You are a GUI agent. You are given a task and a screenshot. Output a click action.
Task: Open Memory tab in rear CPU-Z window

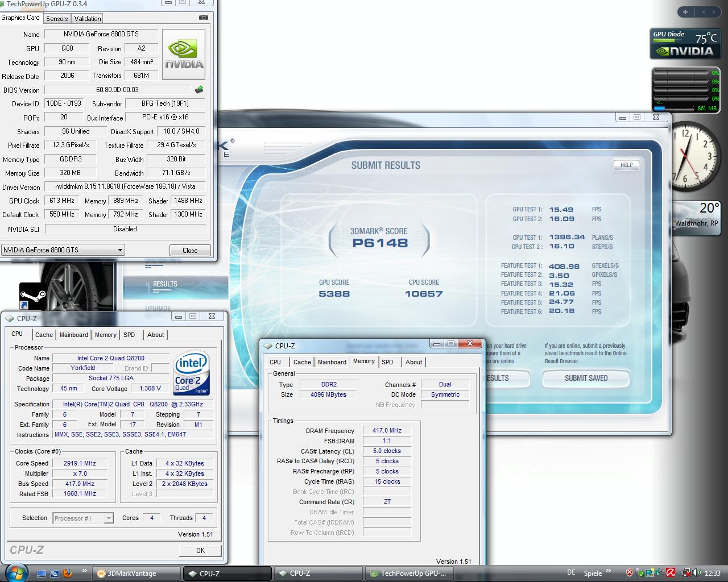tap(106, 335)
